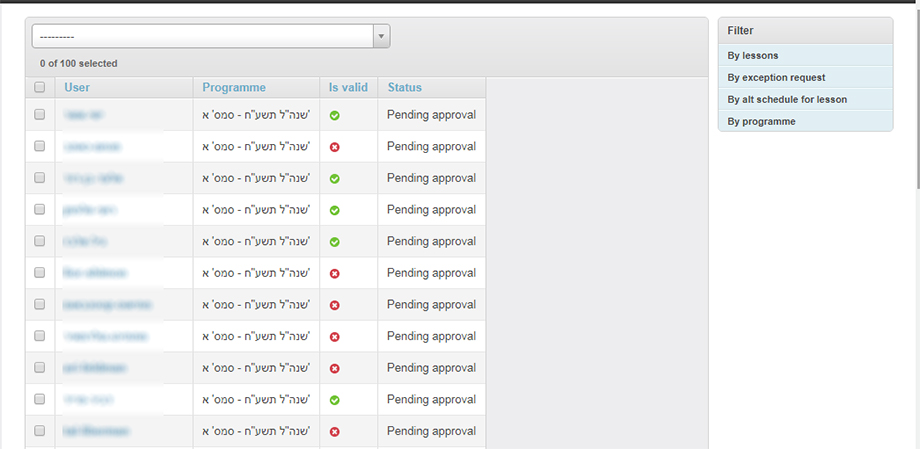Image resolution: width=920 pixels, height=449 pixels.
Task: Open the actions dropdown above the table
Action: (210, 36)
